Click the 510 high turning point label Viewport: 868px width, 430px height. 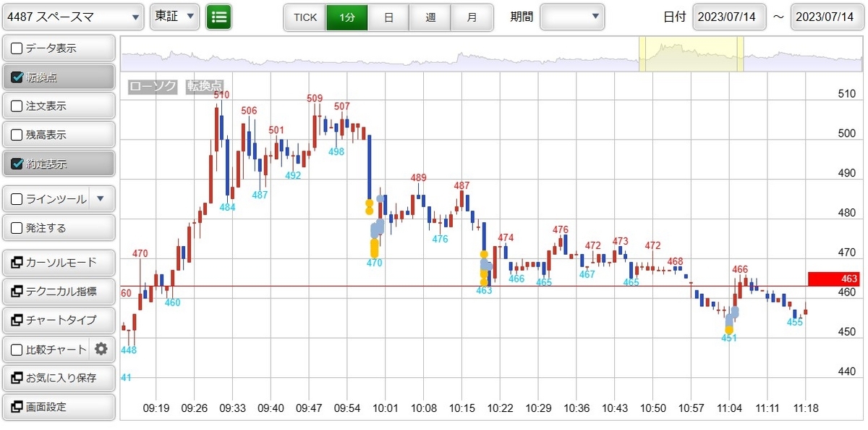point(221,95)
